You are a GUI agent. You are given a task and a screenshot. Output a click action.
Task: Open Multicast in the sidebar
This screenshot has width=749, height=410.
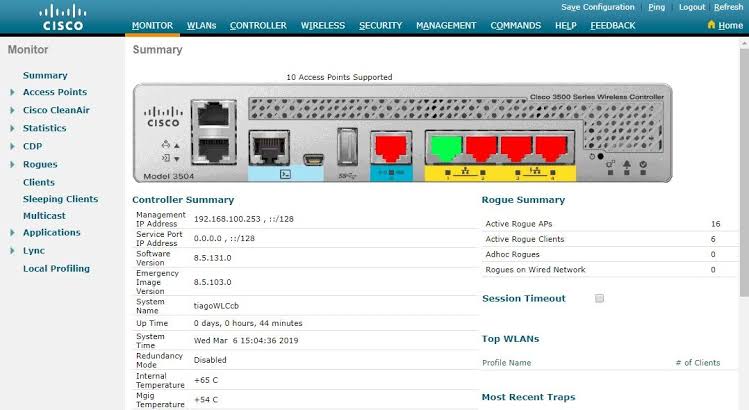pos(44,216)
